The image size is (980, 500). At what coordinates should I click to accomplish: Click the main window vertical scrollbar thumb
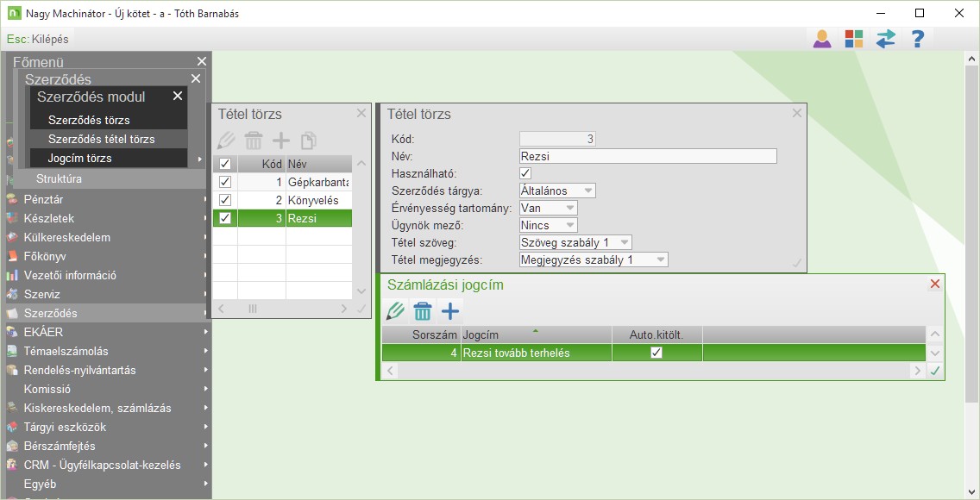[971, 234]
